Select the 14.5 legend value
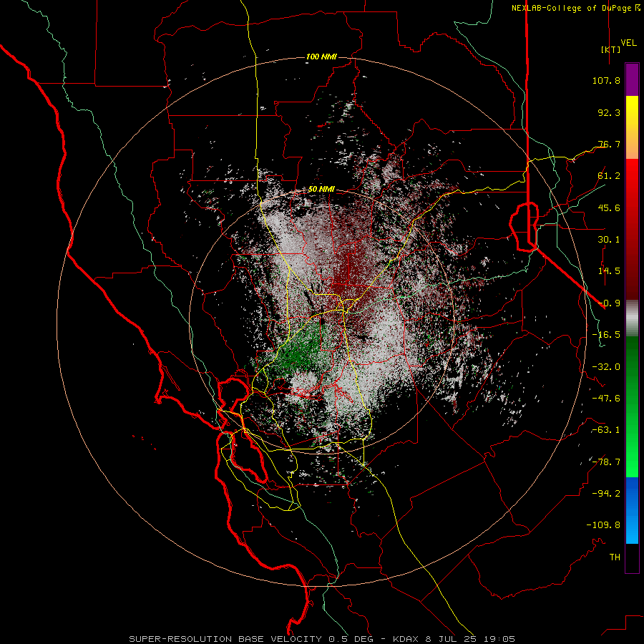This screenshot has height=644, width=644. coord(609,271)
